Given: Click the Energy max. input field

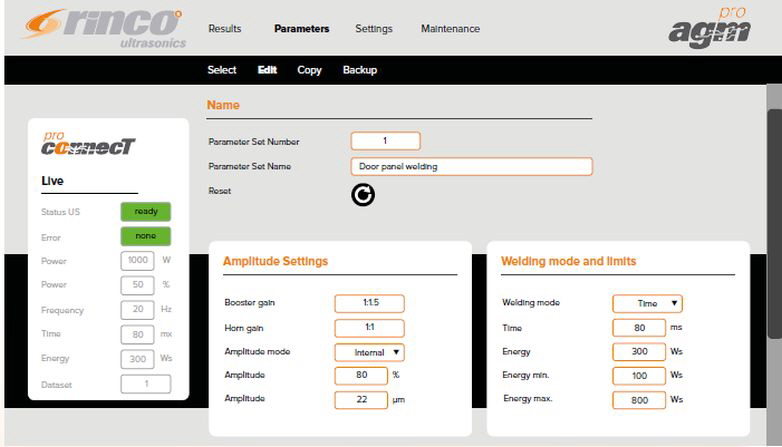Looking at the screenshot, I should pyautogui.click(x=640, y=400).
